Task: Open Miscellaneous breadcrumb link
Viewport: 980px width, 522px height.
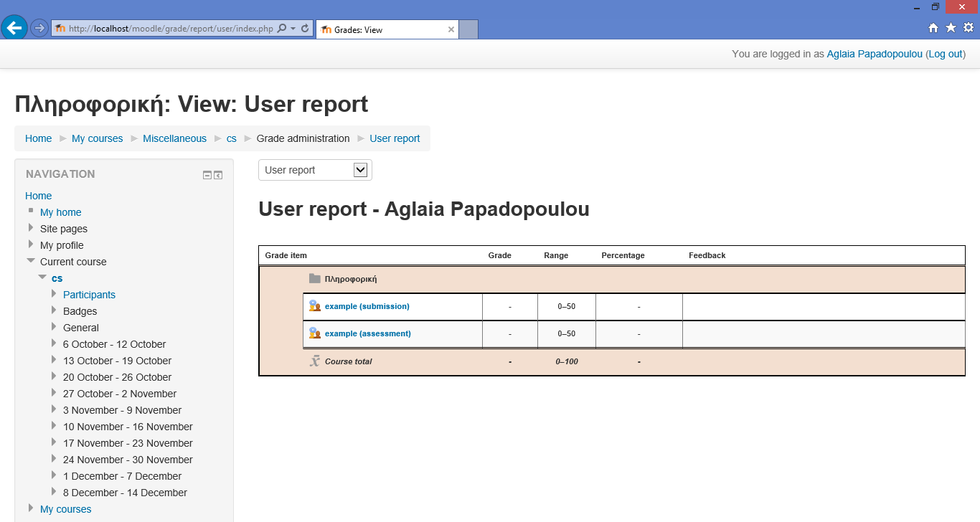Action: (x=174, y=138)
